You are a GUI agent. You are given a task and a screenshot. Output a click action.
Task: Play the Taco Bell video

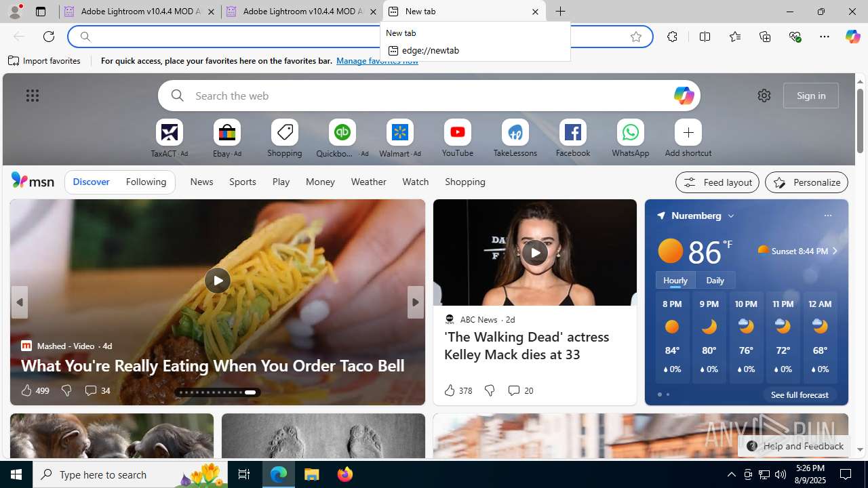217,280
